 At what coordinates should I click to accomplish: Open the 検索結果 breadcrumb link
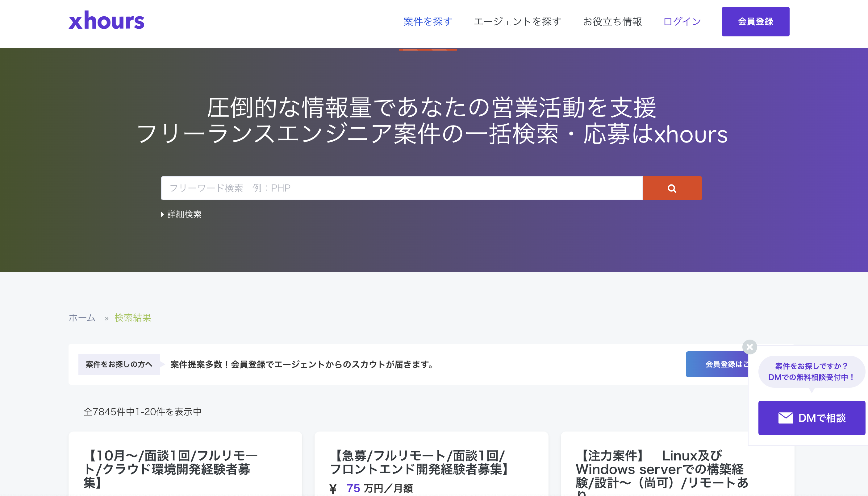click(132, 317)
